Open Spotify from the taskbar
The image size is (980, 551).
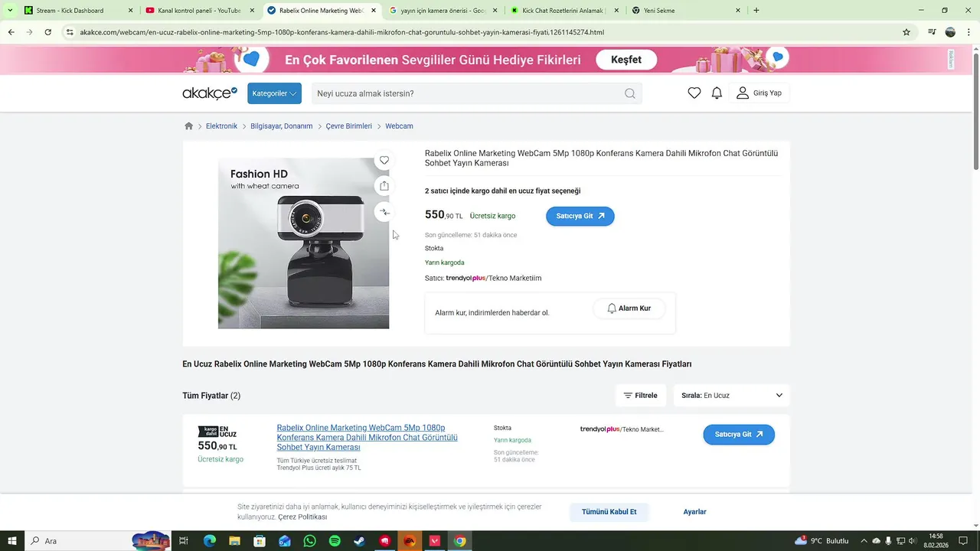[x=335, y=541]
